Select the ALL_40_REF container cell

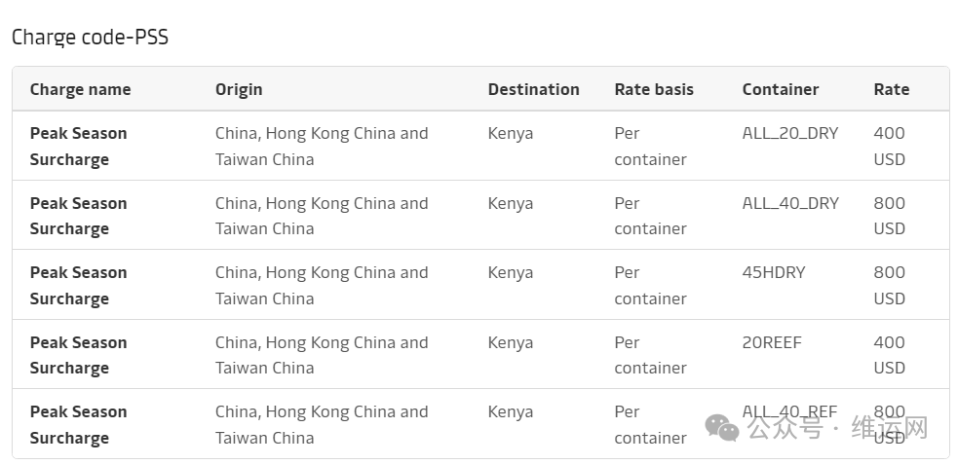point(789,412)
